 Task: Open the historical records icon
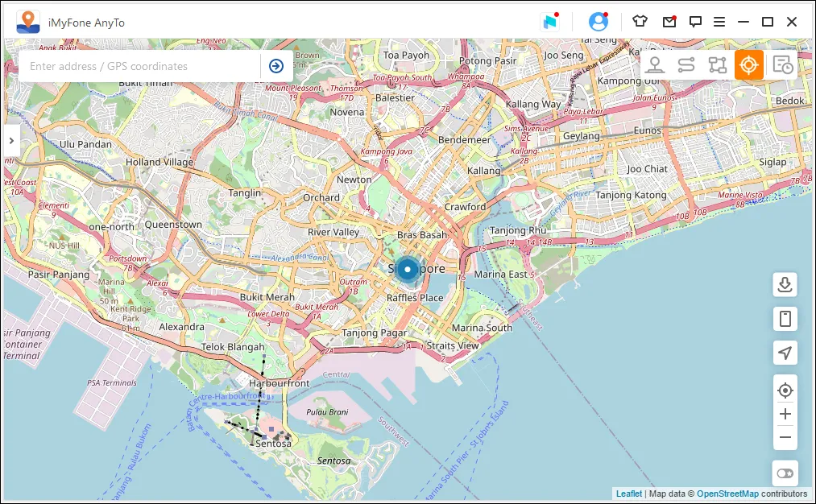coord(781,64)
